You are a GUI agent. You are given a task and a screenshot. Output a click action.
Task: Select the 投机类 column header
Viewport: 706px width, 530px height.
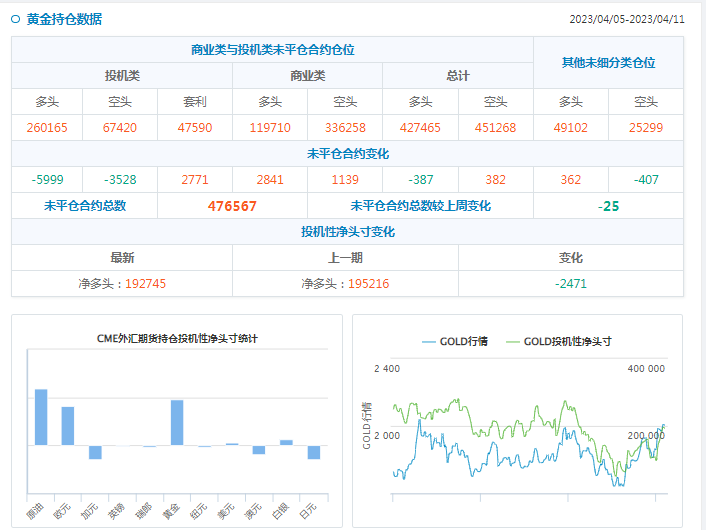(x=122, y=76)
